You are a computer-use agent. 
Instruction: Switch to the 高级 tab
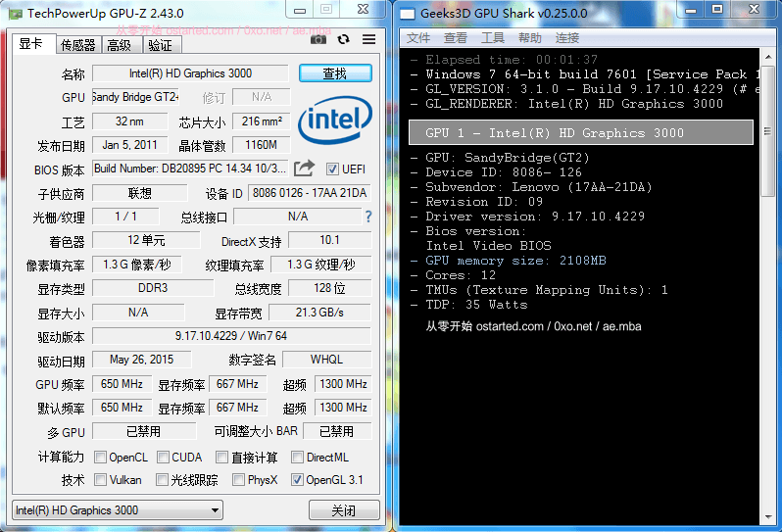[x=122, y=45]
